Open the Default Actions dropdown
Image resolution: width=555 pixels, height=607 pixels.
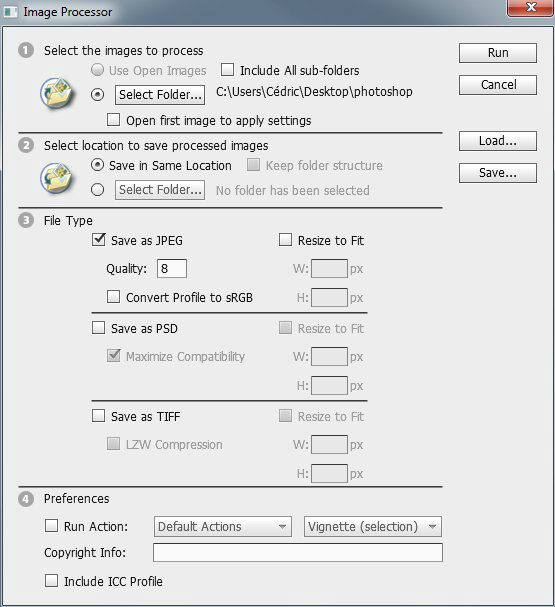click(x=223, y=526)
